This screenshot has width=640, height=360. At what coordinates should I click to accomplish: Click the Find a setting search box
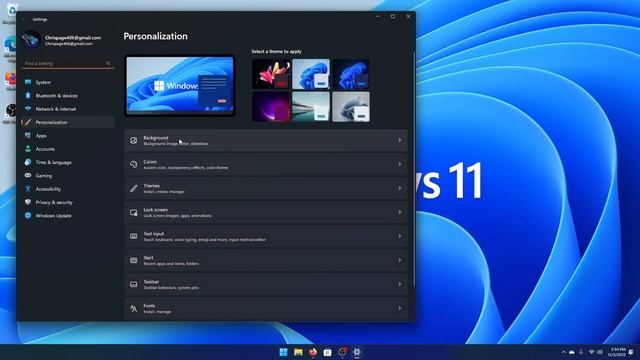tap(68, 63)
